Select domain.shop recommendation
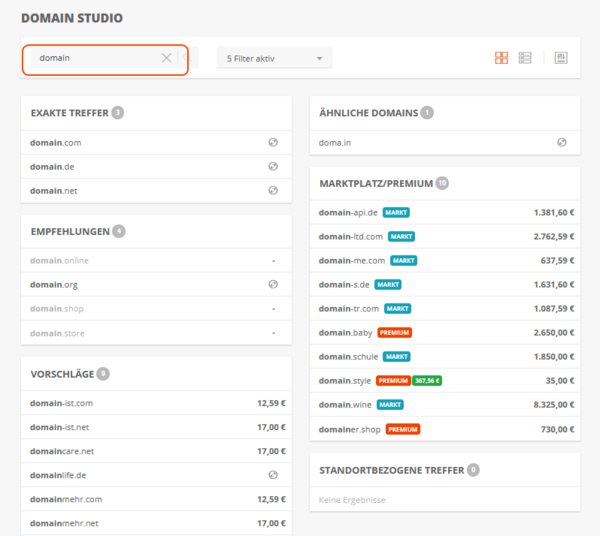600x536 pixels. click(x=156, y=309)
